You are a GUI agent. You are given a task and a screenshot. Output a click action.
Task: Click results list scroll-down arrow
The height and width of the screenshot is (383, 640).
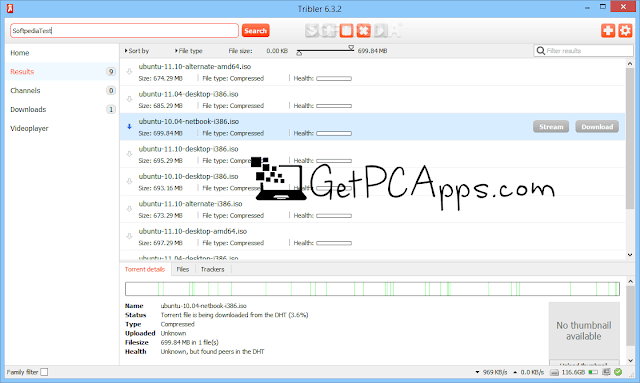coord(629,255)
